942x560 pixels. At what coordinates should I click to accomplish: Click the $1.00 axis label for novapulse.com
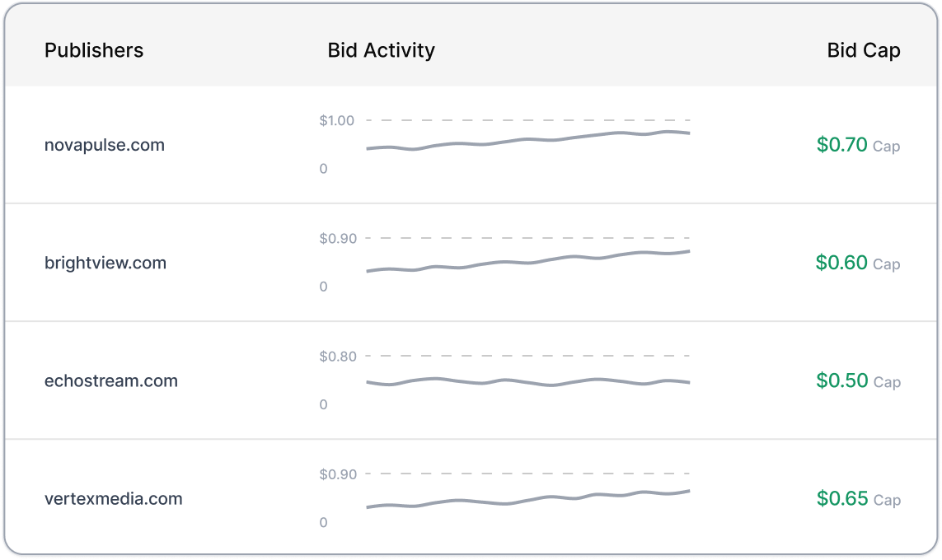point(336,120)
